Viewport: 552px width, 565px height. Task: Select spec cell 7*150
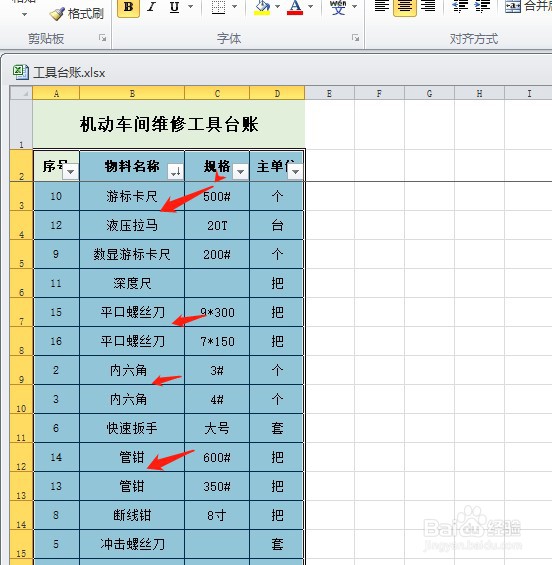[217, 341]
